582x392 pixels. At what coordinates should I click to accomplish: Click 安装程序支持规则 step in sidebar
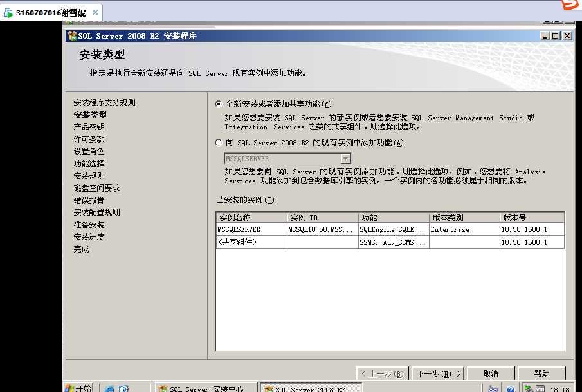click(104, 103)
